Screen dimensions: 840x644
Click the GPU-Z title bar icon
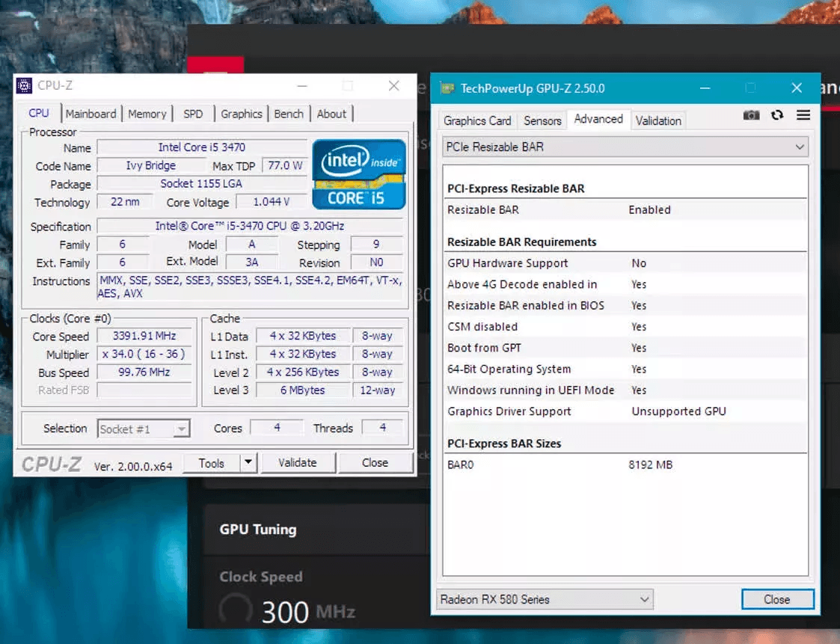(447, 88)
